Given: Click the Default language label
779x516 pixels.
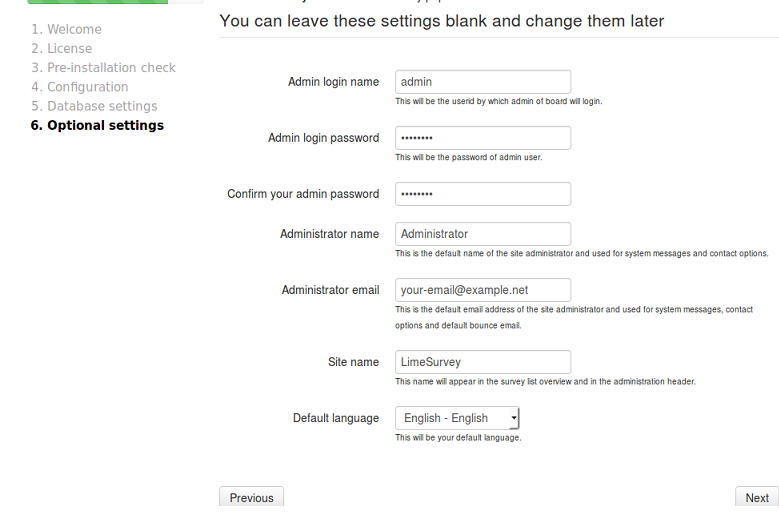Looking at the screenshot, I should [x=336, y=418].
